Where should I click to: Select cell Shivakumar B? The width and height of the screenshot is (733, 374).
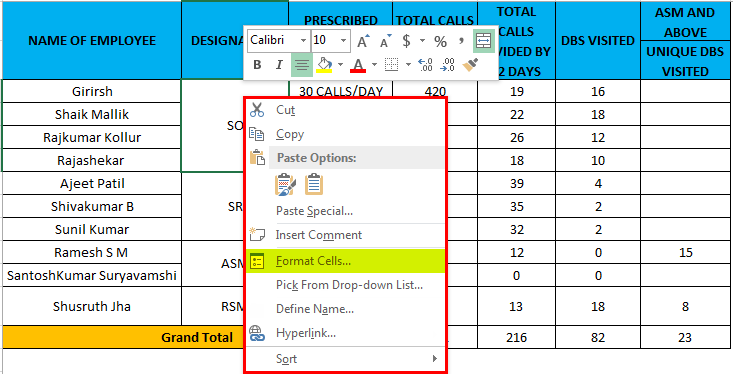(92, 206)
